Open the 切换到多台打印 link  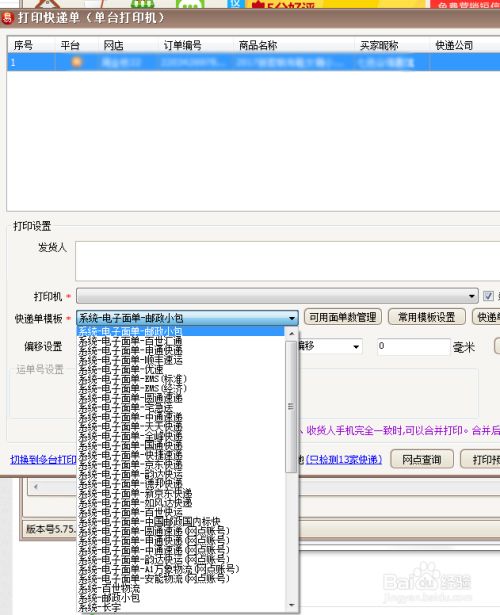click(44, 460)
